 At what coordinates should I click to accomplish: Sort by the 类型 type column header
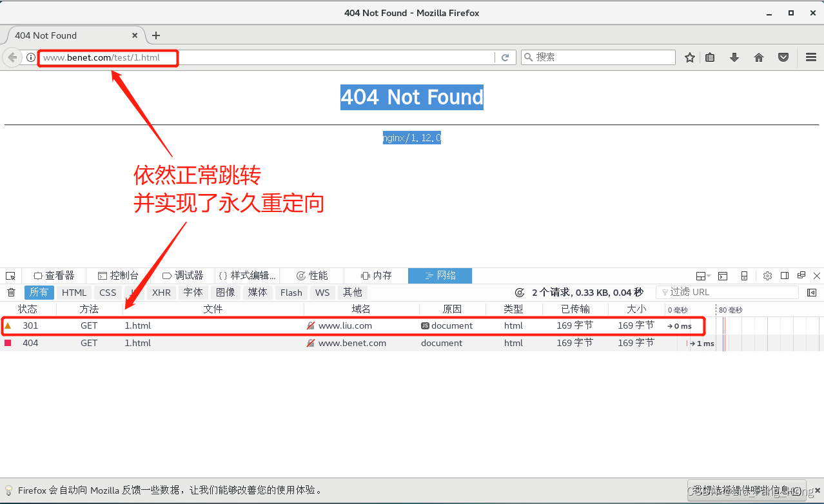coord(513,309)
